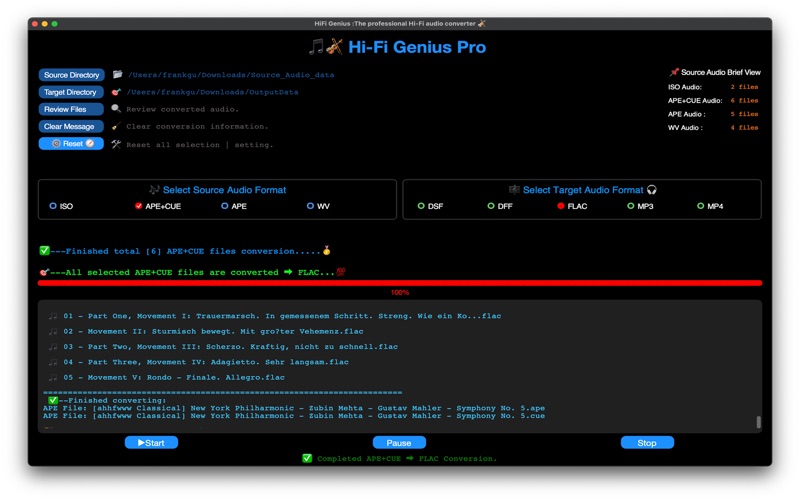Viewport: 800px width, 500px height.
Task: Click the Clear Message button
Action: [x=71, y=127]
